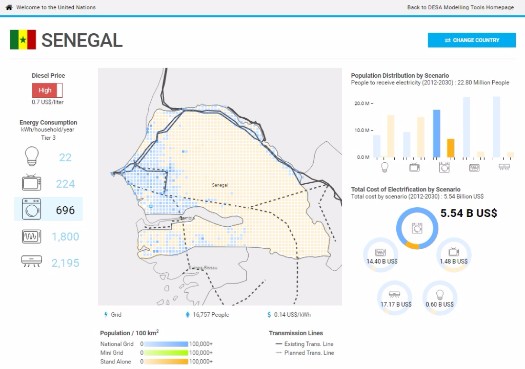The image size is (525, 369).
Task: Click the National Grid blue color gradient
Action: click(x=166, y=344)
